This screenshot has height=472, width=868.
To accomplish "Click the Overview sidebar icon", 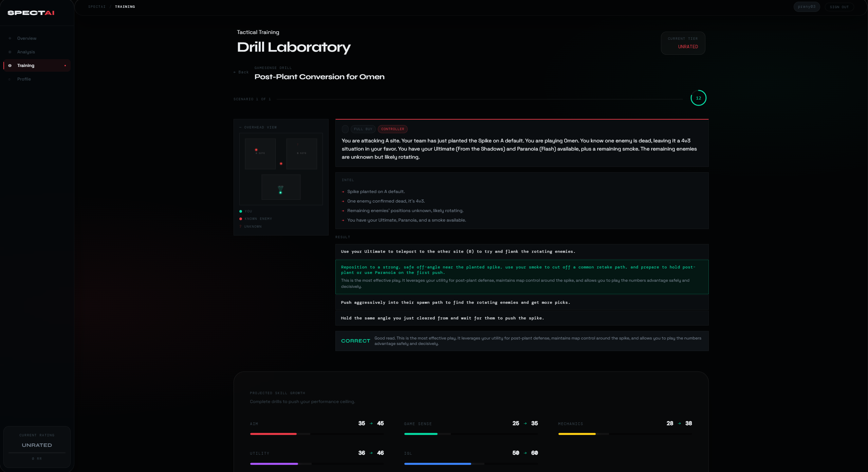I will click(10, 38).
